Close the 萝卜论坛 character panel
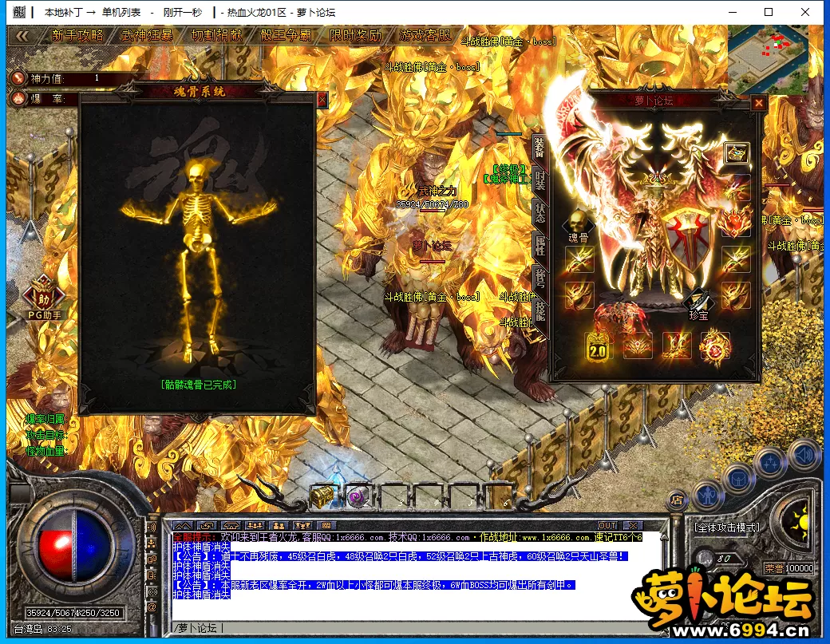The height and width of the screenshot is (644, 830). click(x=758, y=103)
